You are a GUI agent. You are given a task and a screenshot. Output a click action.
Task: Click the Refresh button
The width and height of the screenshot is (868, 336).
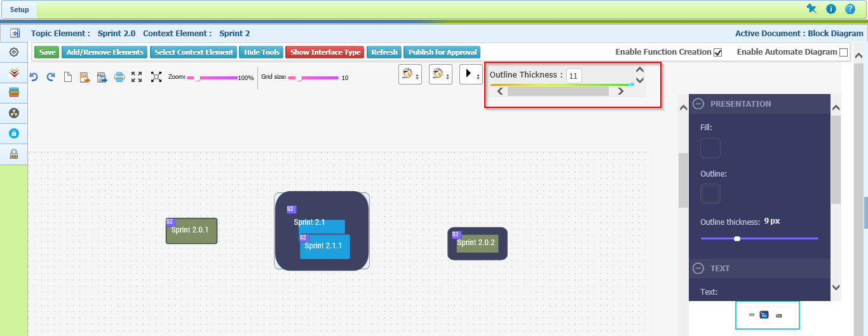tap(384, 52)
